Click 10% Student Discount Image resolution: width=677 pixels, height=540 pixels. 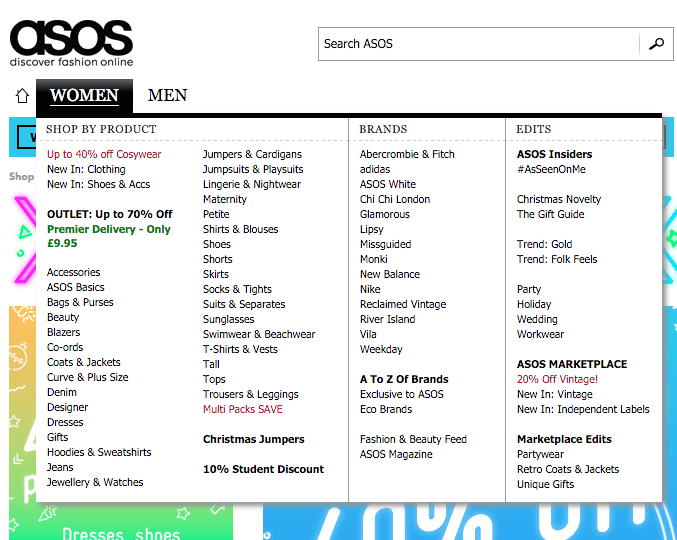[x=263, y=469]
